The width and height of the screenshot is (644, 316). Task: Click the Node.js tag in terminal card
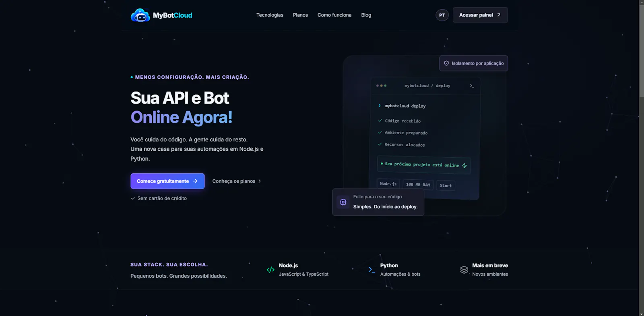coord(388,184)
